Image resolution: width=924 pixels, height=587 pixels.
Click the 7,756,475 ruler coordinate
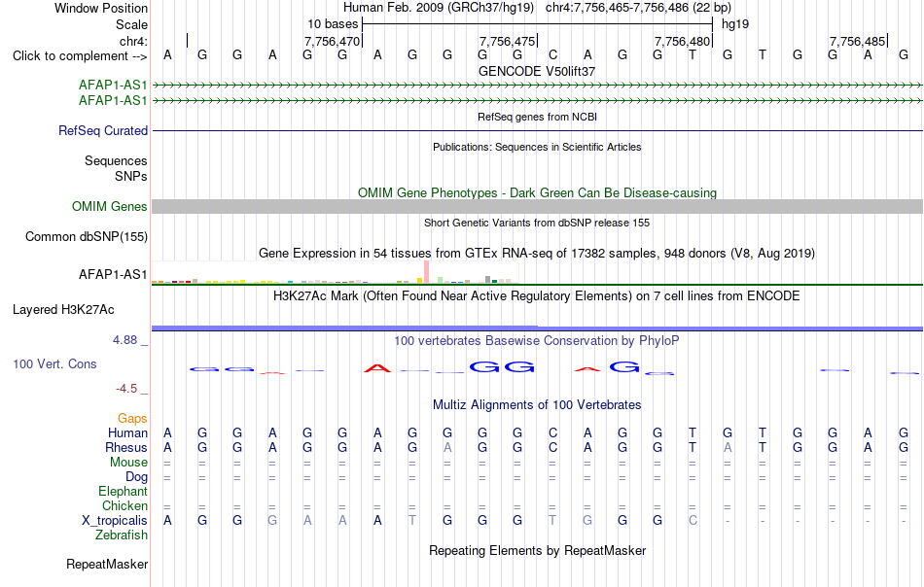click(507, 41)
